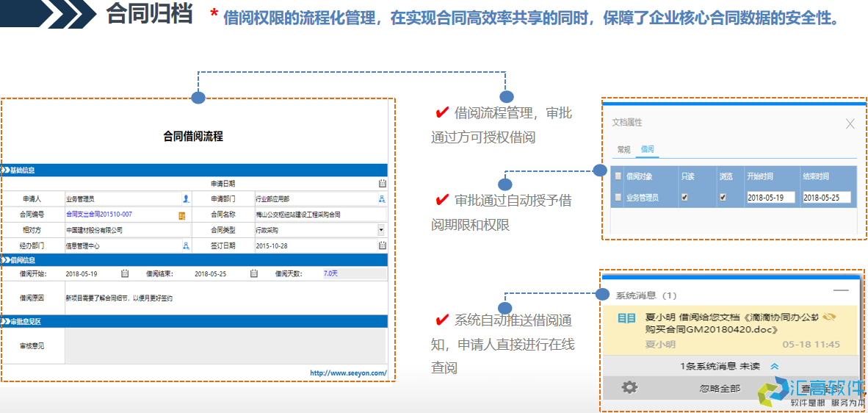Click the settings gear in the system message popup

tap(629, 387)
